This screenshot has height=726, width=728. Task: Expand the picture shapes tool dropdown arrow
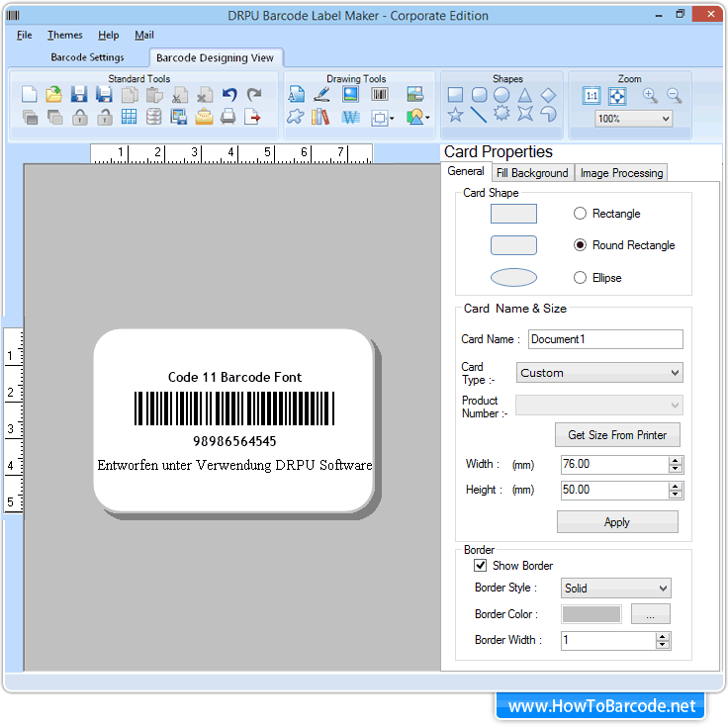[427, 118]
